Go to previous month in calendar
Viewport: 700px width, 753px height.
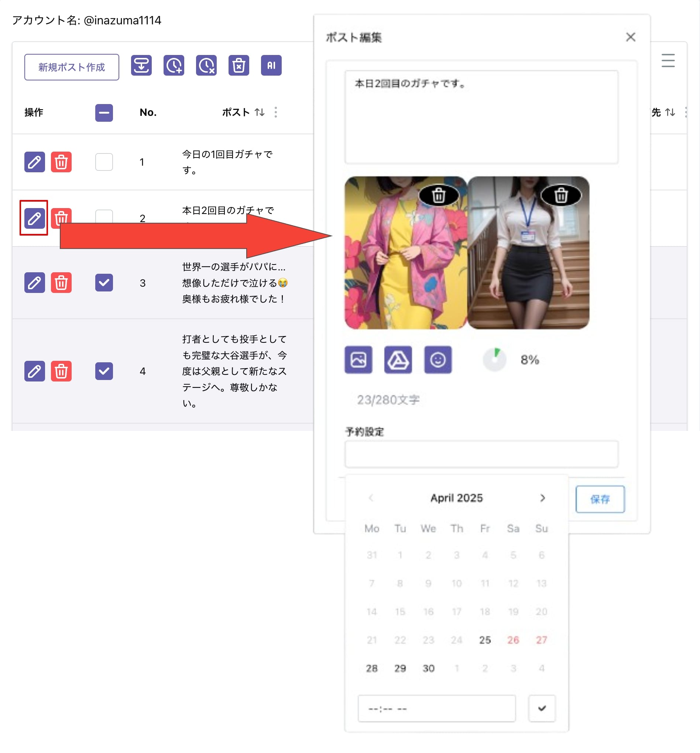tap(371, 498)
